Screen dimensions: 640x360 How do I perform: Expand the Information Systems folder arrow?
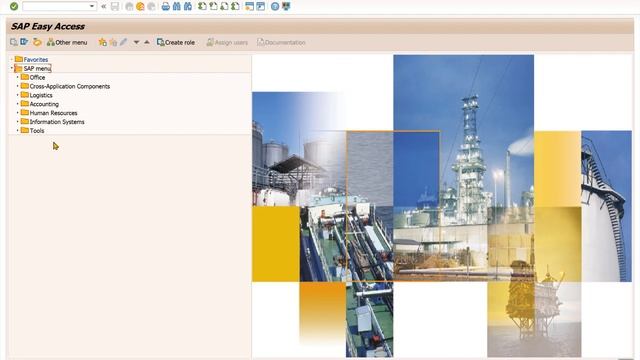coord(18,122)
